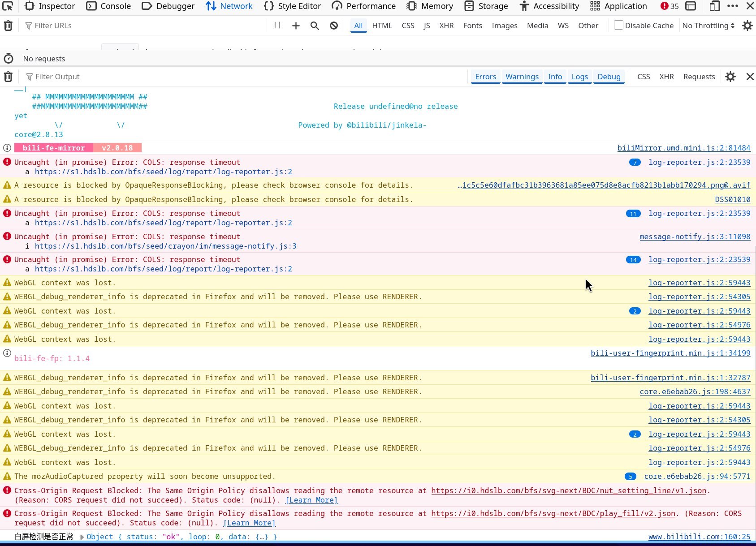The image size is (756, 546).
Task: Toggle the Warnings console filter
Action: point(522,77)
